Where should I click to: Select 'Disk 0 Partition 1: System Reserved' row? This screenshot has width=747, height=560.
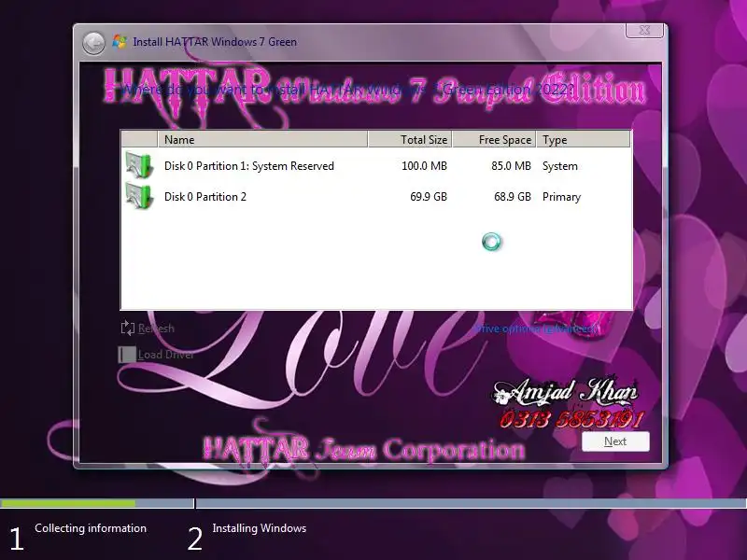click(x=376, y=166)
